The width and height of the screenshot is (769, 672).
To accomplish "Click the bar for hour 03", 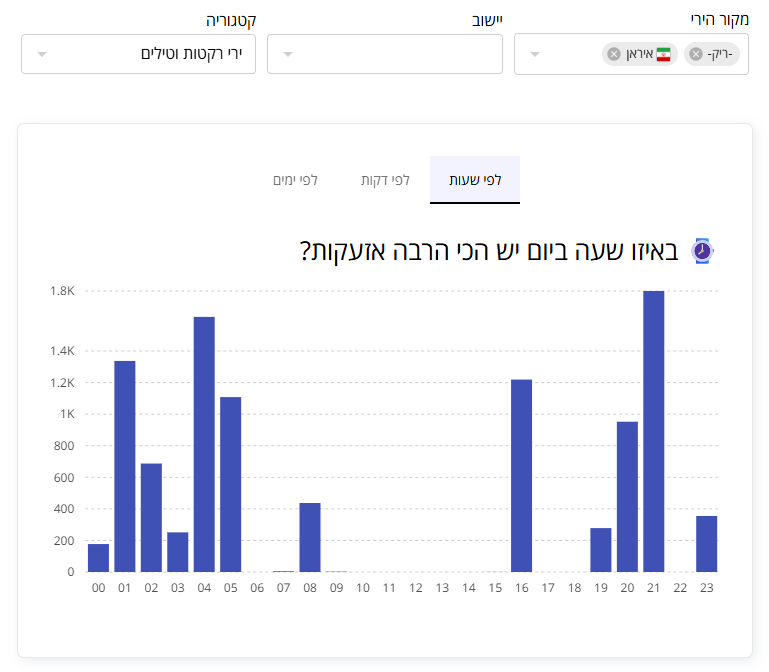I will point(178,552).
